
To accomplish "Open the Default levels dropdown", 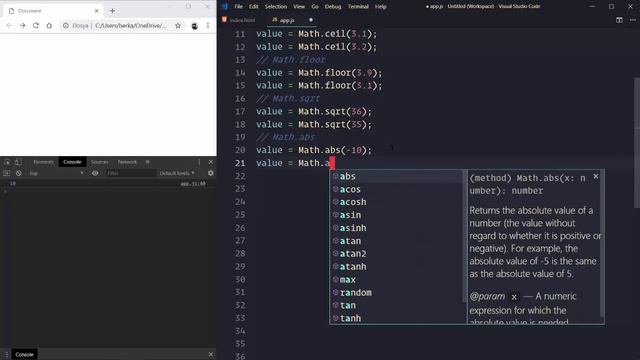I will [177, 173].
